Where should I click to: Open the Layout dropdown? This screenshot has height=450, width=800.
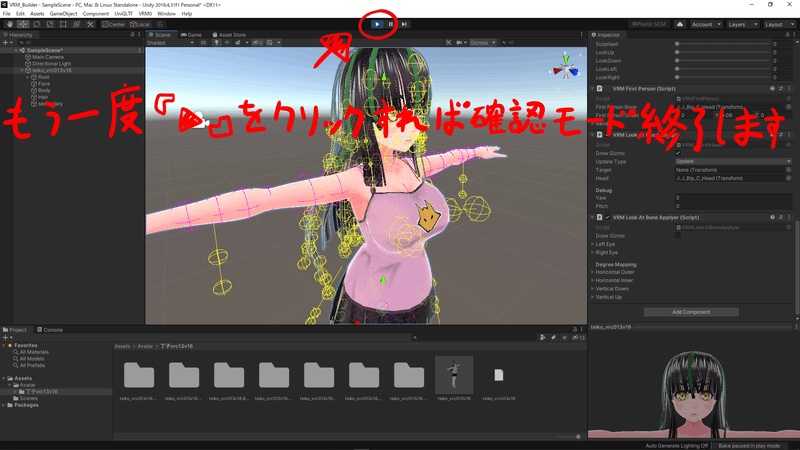pos(779,24)
